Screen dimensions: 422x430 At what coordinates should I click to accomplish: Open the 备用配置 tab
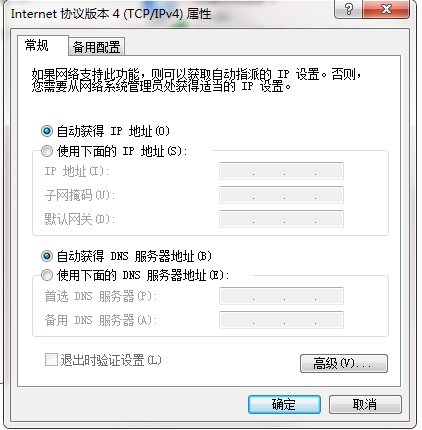coord(96,47)
